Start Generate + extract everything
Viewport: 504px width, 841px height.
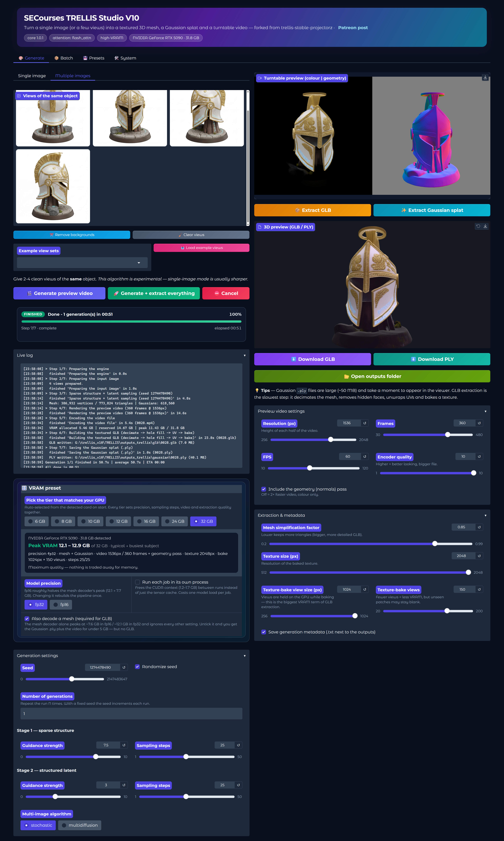[154, 293]
